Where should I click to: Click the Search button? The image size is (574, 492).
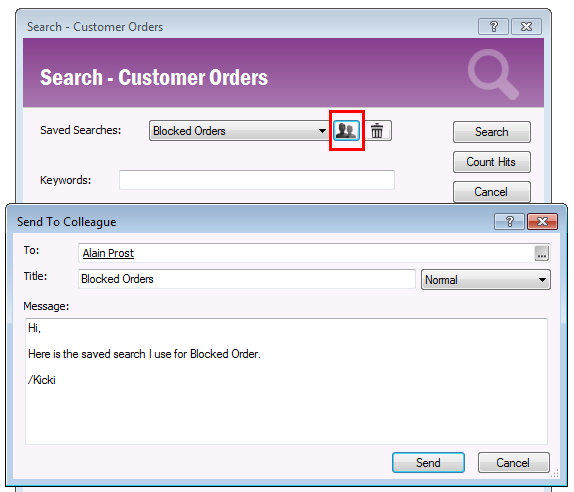pos(492,132)
